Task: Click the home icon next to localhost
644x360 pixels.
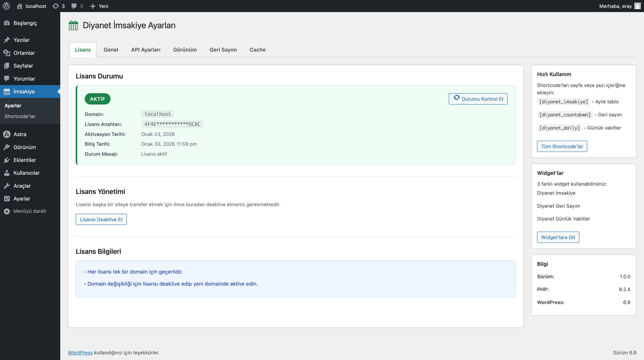Action: click(x=20, y=6)
